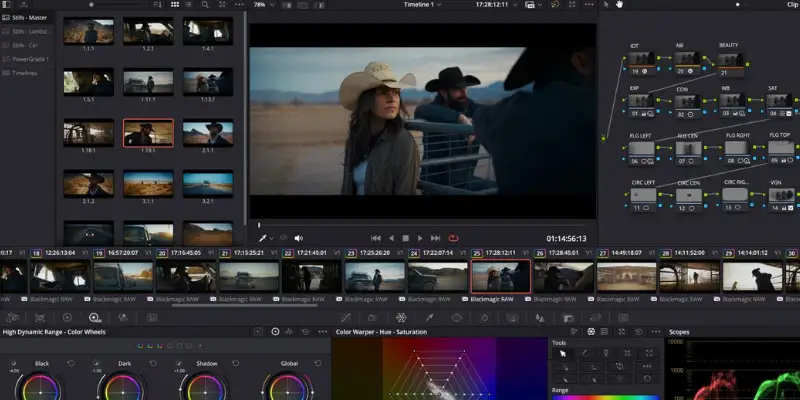
Task: Open the Blur sharpen palette
Action: (x=540, y=318)
